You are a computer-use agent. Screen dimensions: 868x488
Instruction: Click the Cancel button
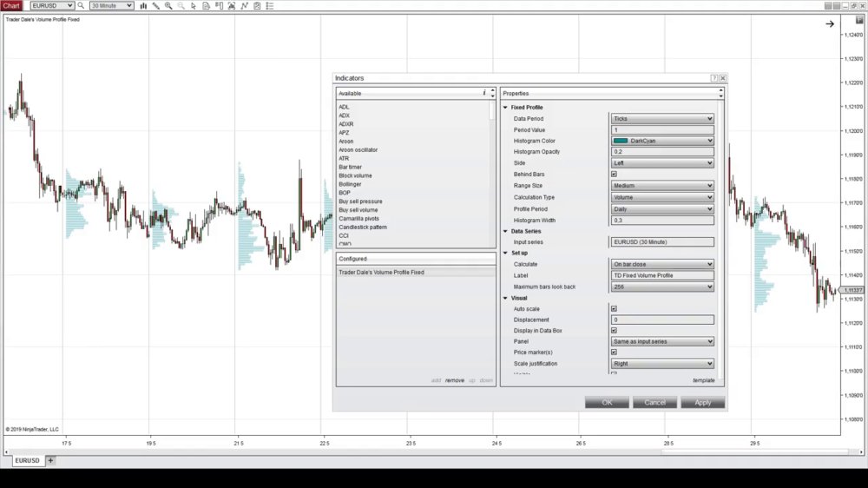654,402
